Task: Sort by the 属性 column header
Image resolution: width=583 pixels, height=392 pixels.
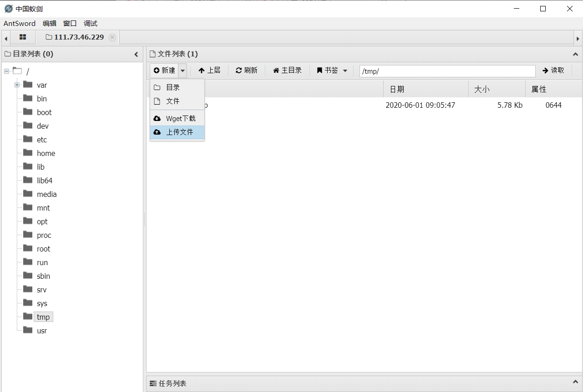Action: [553, 89]
